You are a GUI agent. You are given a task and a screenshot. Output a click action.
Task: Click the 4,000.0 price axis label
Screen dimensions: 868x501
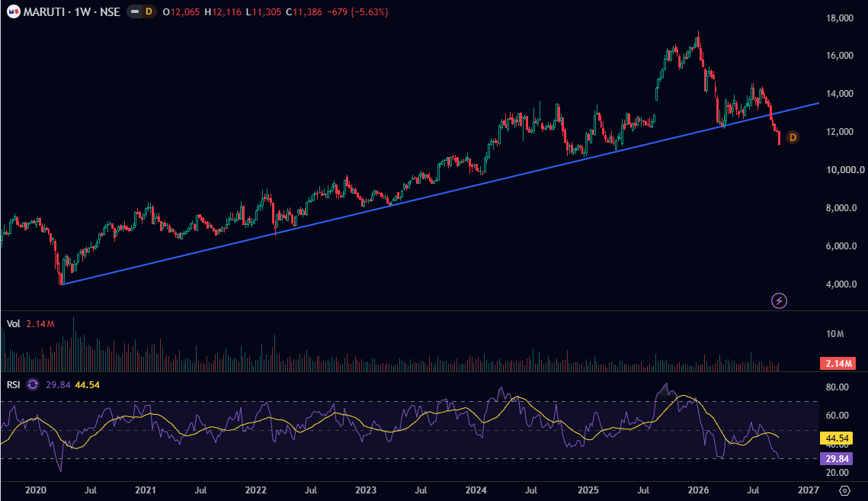click(x=841, y=284)
